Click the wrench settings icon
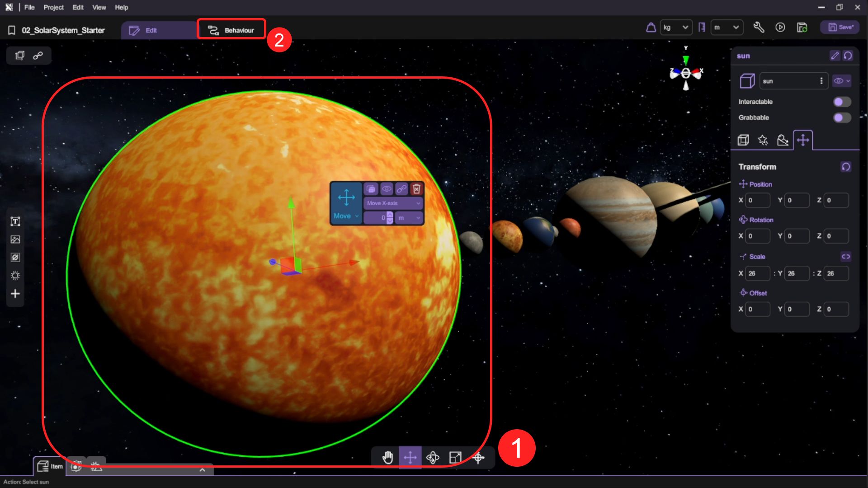The width and height of the screenshot is (868, 488). [759, 28]
